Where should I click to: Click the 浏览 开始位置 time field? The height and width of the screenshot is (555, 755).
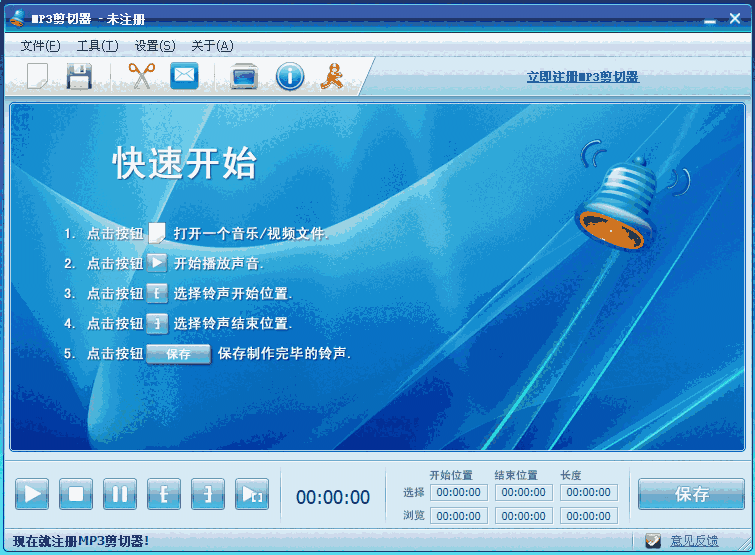coord(459,516)
